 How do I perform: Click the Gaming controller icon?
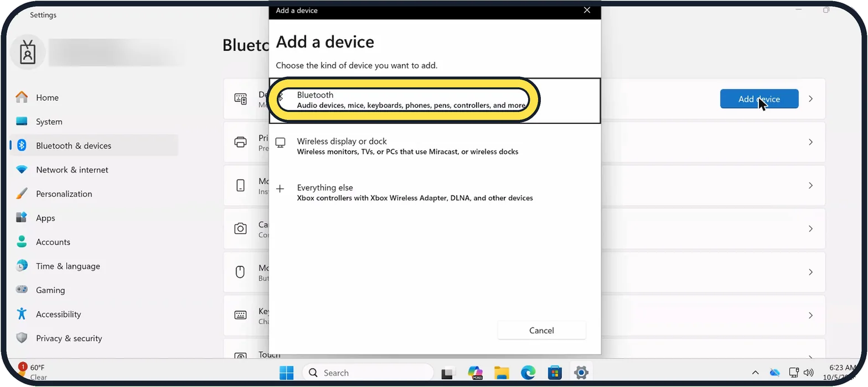pyautogui.click(x=22, y=290)
